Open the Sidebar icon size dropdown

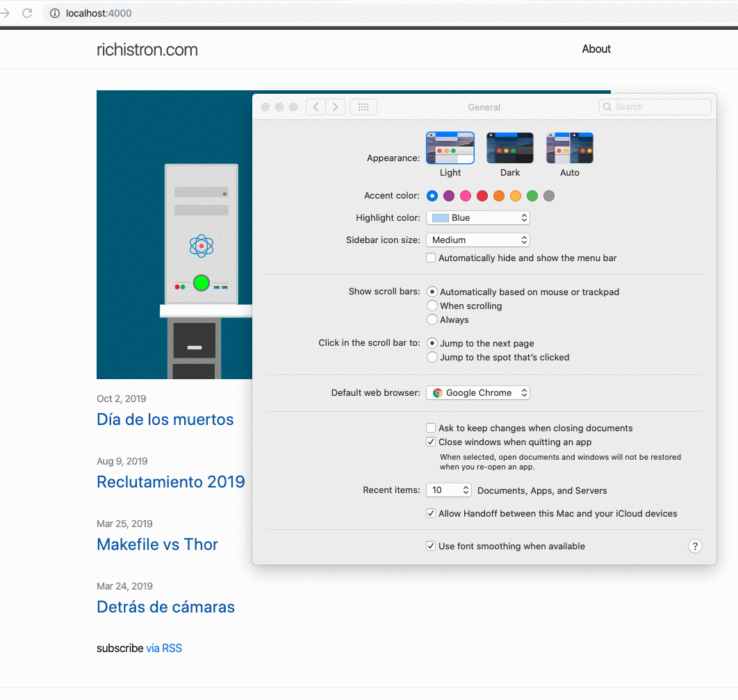[477, 240]
